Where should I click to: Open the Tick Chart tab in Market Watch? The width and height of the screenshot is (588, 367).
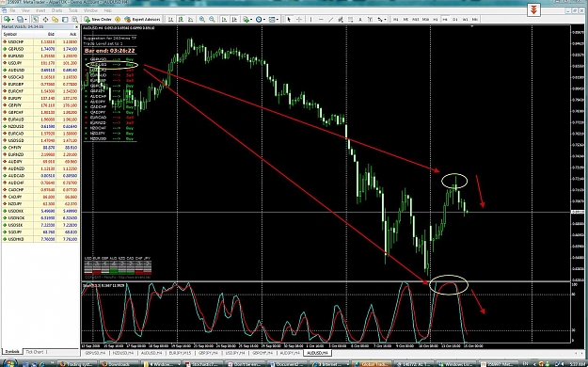coord(37,352)
